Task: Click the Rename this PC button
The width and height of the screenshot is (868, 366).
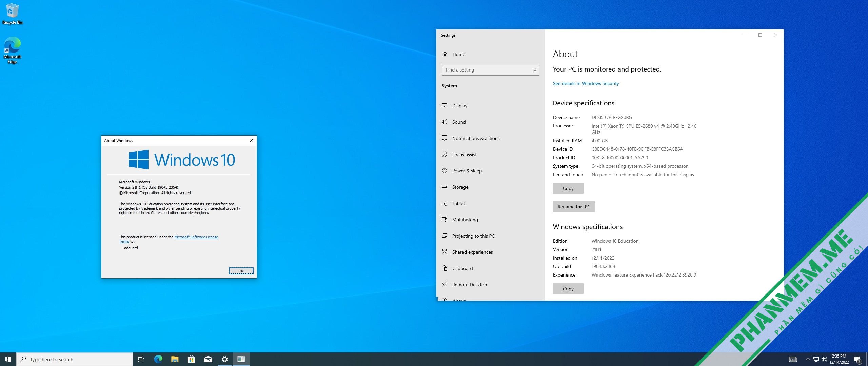Action: point(574,207)
